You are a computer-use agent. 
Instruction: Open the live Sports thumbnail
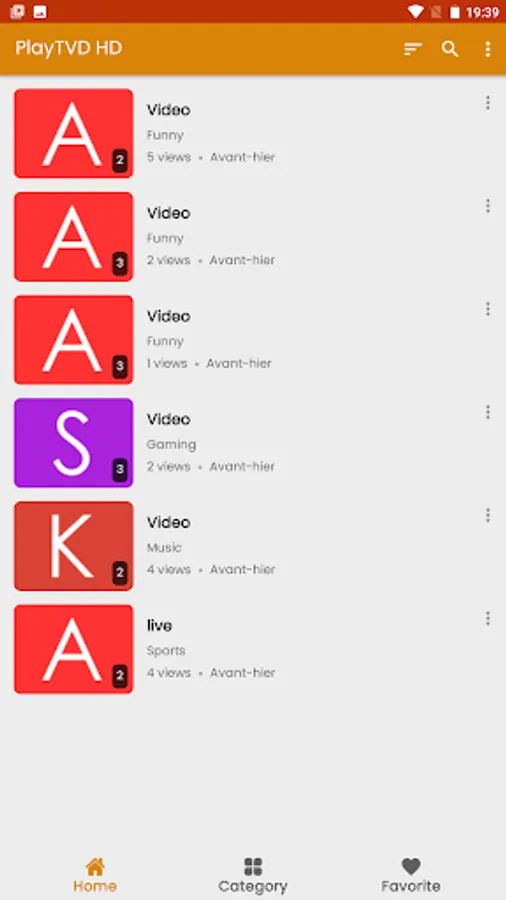pyautogui.click(x=73, y=649)
